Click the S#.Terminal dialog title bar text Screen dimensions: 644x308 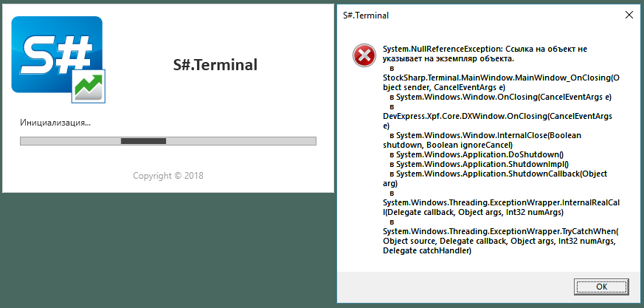tap(366, 16)
